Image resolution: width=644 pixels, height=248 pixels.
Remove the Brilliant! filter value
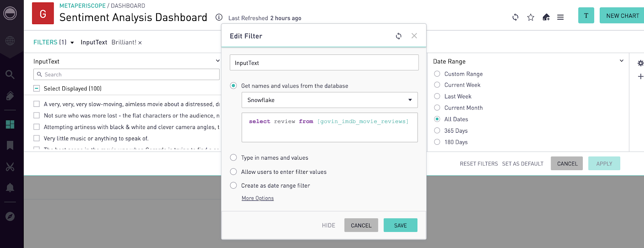point(140,43)
